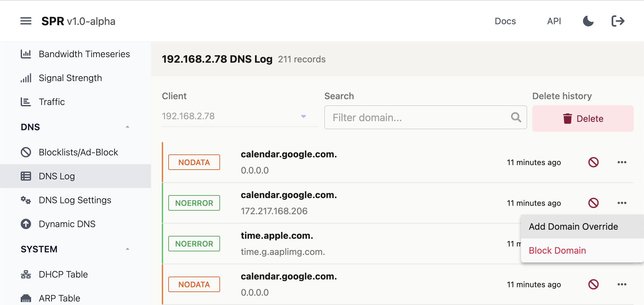Click the search magnifier icon
The height and width of the screenshot is (305, 644).
[516, 117]
